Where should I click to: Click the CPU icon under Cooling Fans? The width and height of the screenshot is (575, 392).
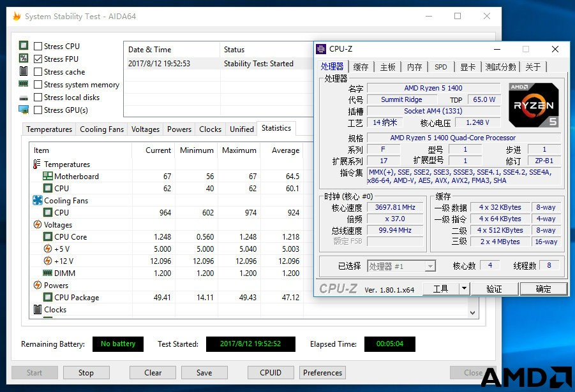(48, 212)
